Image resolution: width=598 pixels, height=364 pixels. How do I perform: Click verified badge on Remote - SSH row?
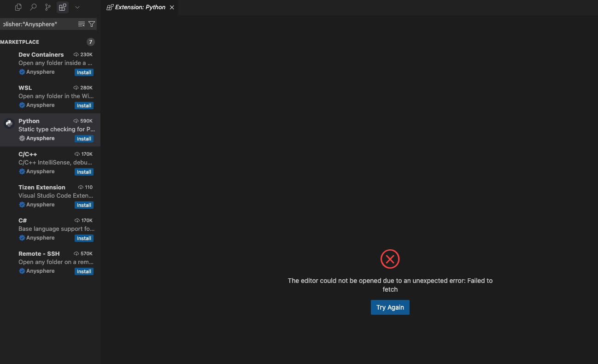coord(22,271)
